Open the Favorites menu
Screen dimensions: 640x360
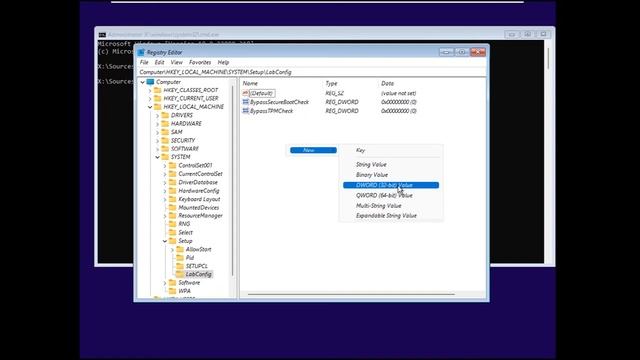pyautogui.click(x=200, y=62)
